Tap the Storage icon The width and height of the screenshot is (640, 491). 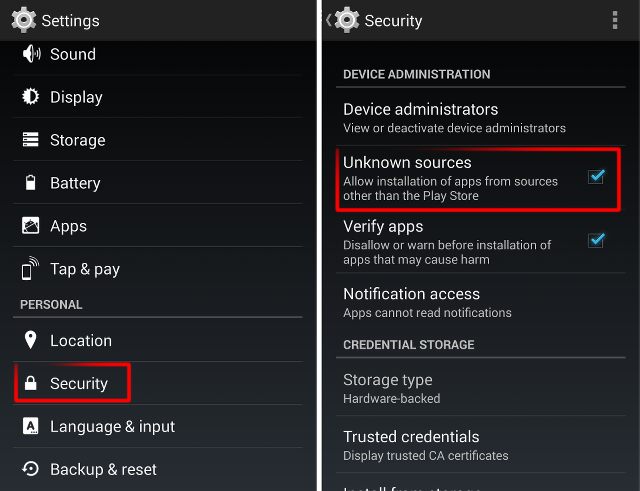click(x=31, y=140)
